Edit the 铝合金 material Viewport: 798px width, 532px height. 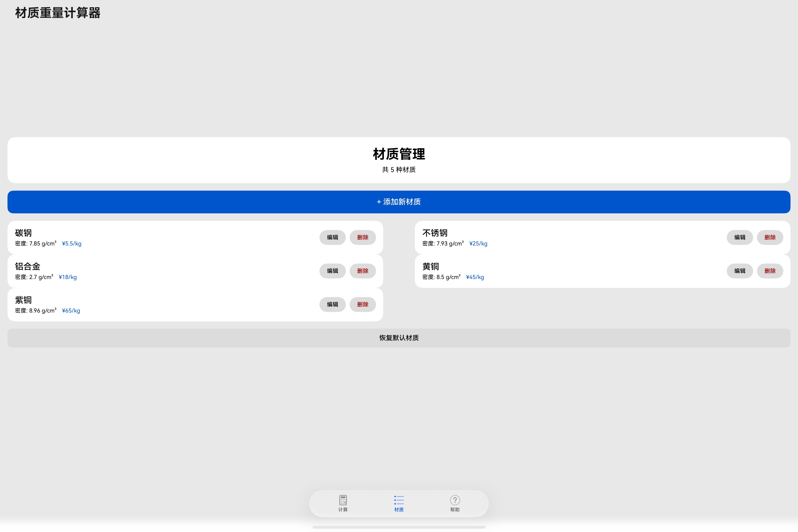point(332,271)
